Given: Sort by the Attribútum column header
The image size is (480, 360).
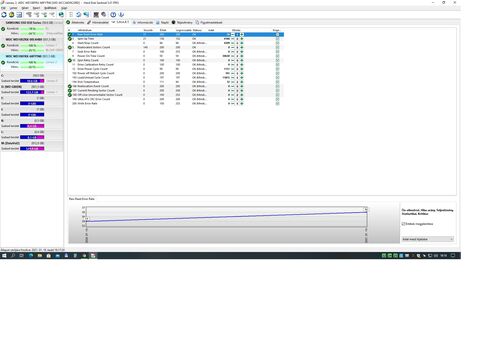Looking at the screenshot, I should tap(85, 30).
